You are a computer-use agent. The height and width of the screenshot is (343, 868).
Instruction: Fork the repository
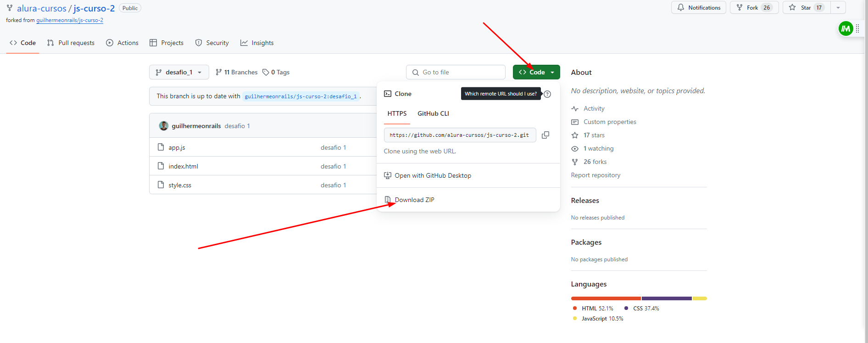754,7
